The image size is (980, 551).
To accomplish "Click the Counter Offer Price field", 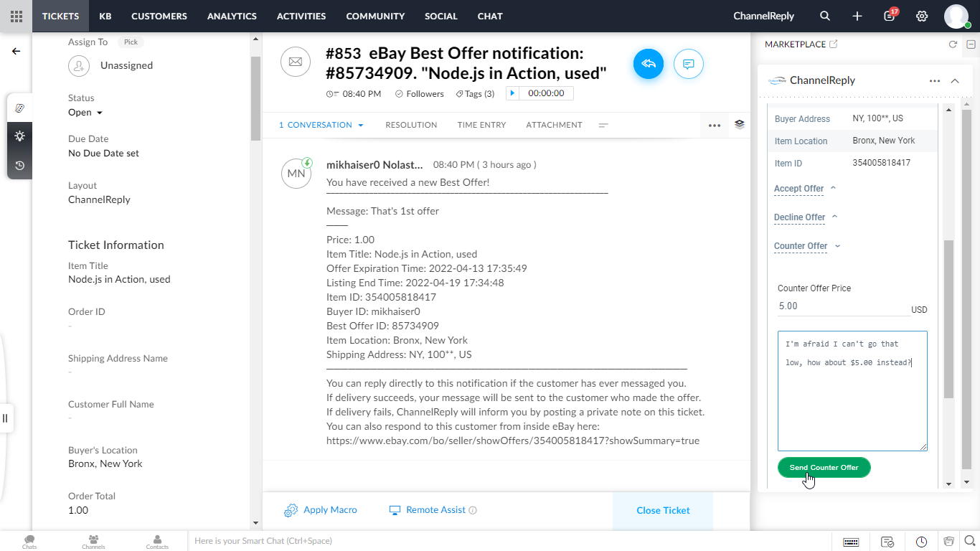I will click(844, 306).
